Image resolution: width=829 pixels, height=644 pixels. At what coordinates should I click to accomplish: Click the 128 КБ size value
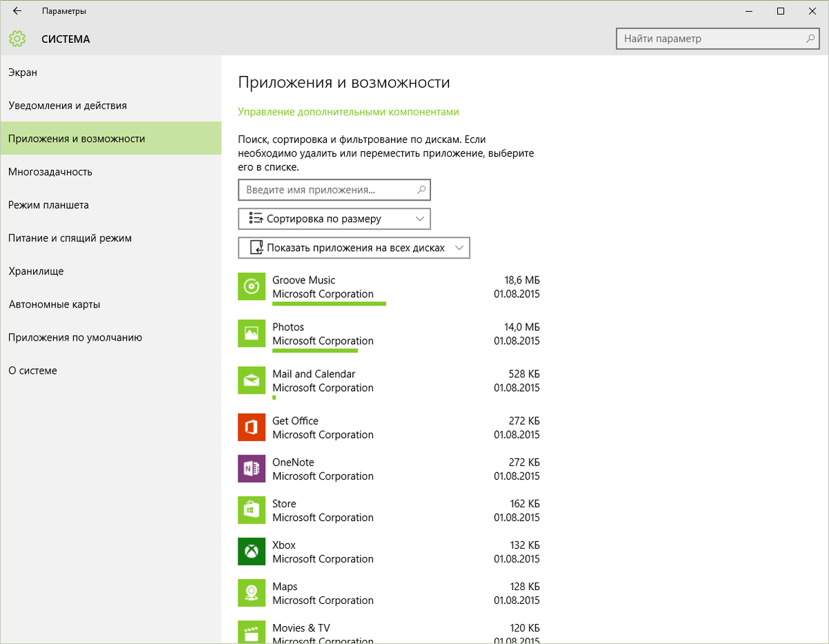[x=524, y=587]
